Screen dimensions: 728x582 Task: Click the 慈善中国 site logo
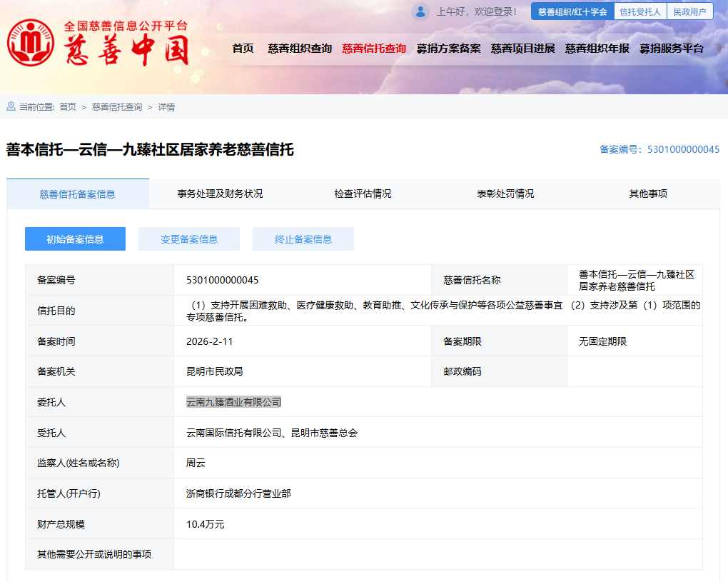tap(98, 44)
